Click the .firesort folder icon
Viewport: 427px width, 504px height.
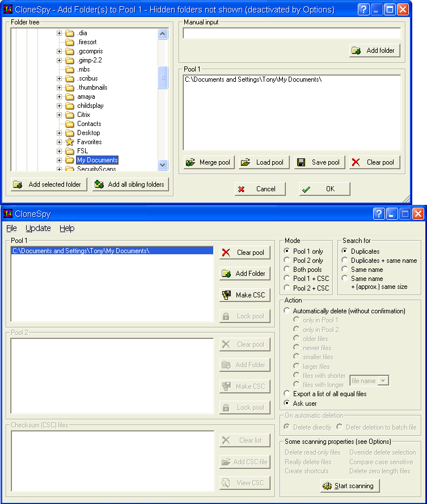pos(70,42)
